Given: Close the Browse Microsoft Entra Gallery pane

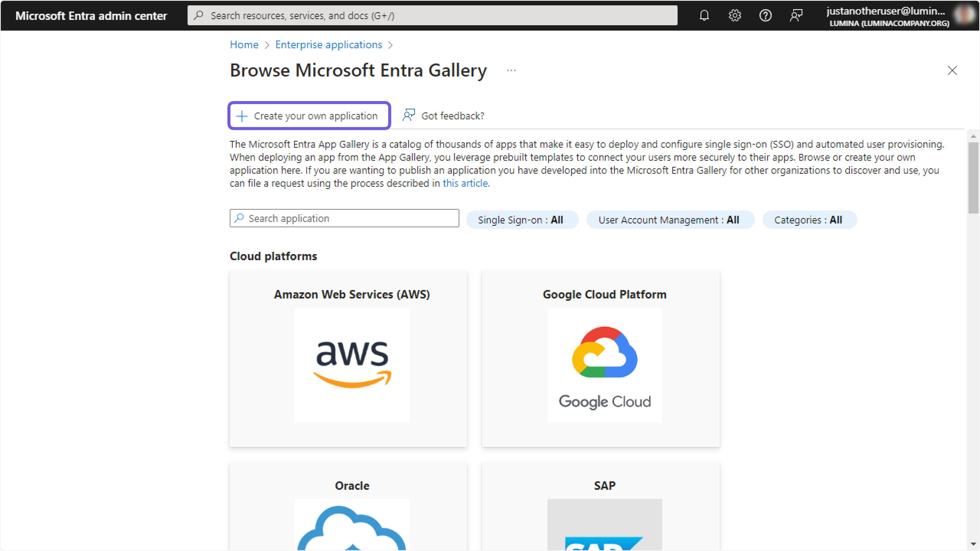Looking at the screenshot, I should (952, 70).
